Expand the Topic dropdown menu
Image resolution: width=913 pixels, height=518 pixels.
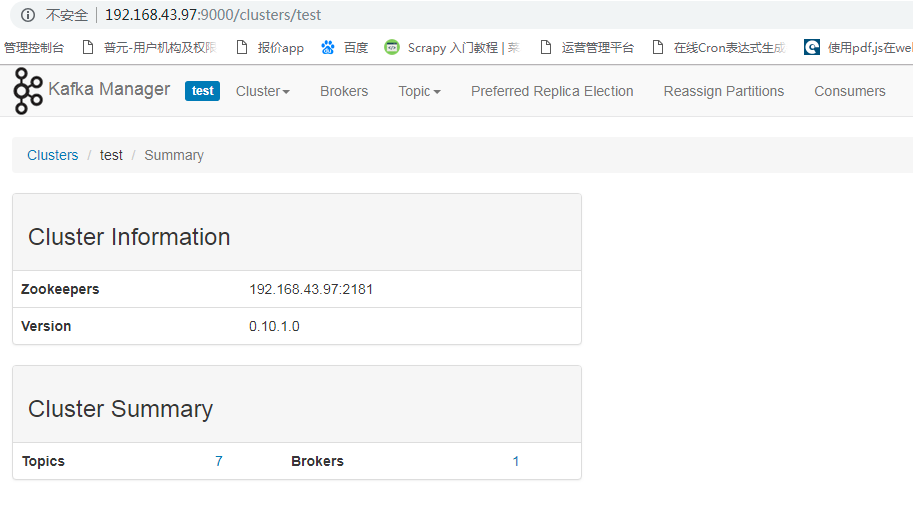pos(419,91)
